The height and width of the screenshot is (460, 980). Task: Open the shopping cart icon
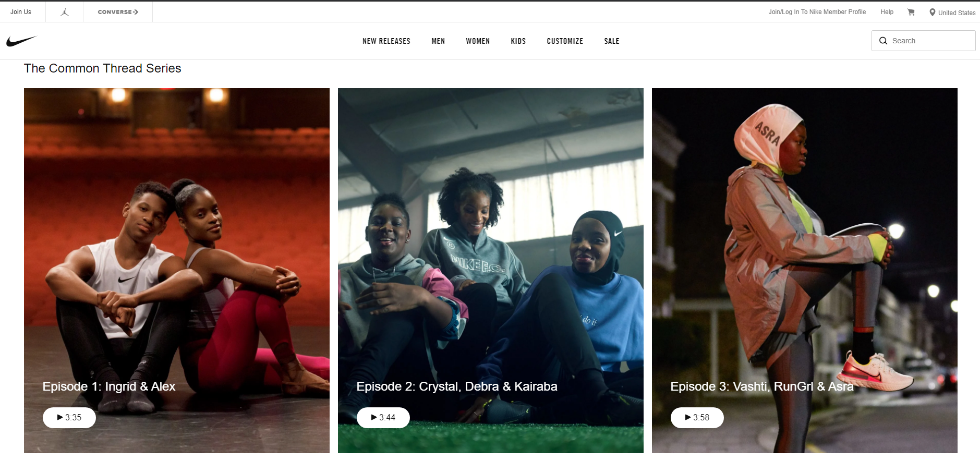(x=911, y=12)
